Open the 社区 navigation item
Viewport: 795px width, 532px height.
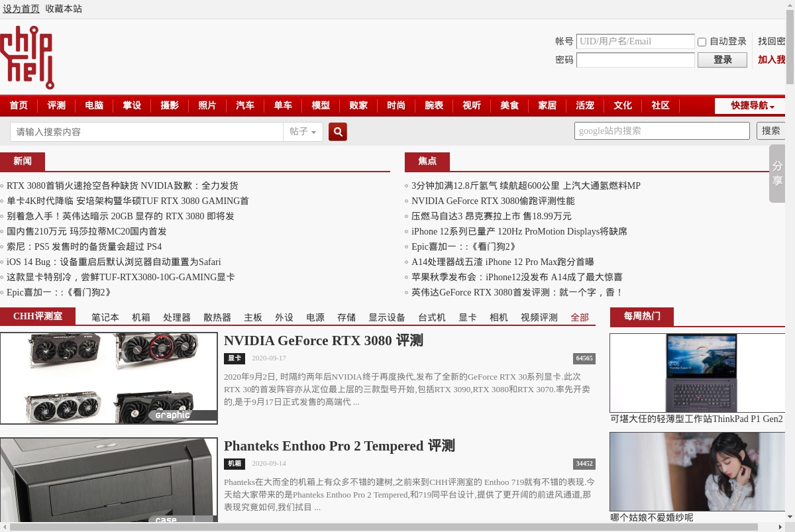click(x=661, y=106)
